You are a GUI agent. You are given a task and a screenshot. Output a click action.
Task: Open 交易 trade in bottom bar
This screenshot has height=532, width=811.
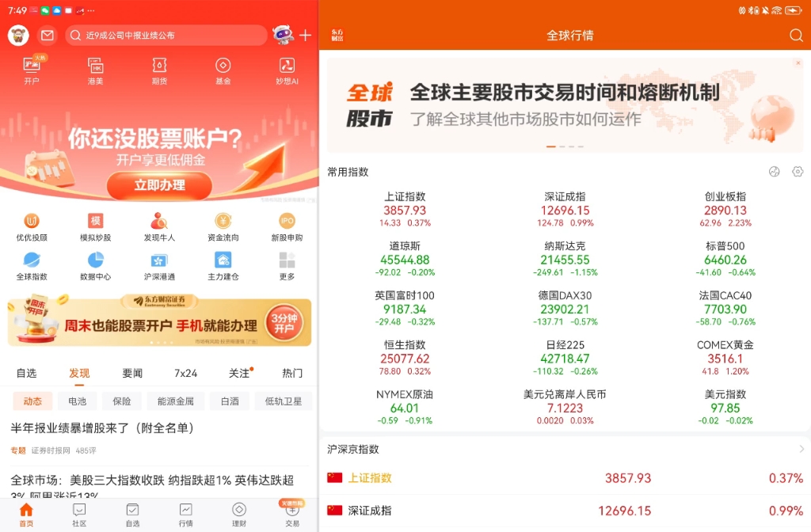click(292, 514)
